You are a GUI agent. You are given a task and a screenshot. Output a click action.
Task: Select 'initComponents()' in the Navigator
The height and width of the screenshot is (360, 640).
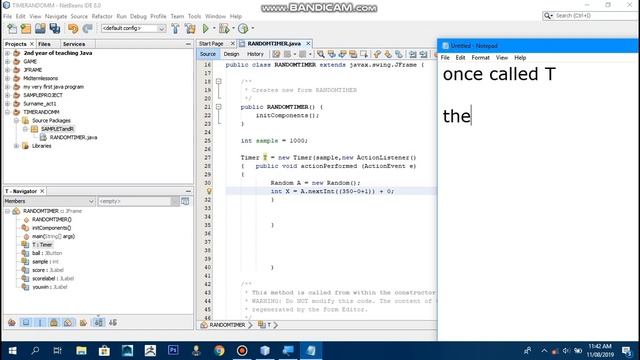[51, 228]
